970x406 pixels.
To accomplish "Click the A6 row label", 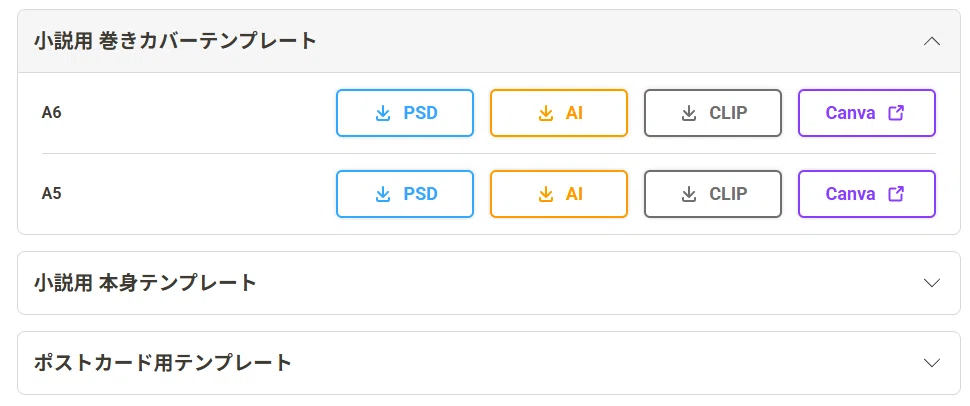I will tap(52, 113).
